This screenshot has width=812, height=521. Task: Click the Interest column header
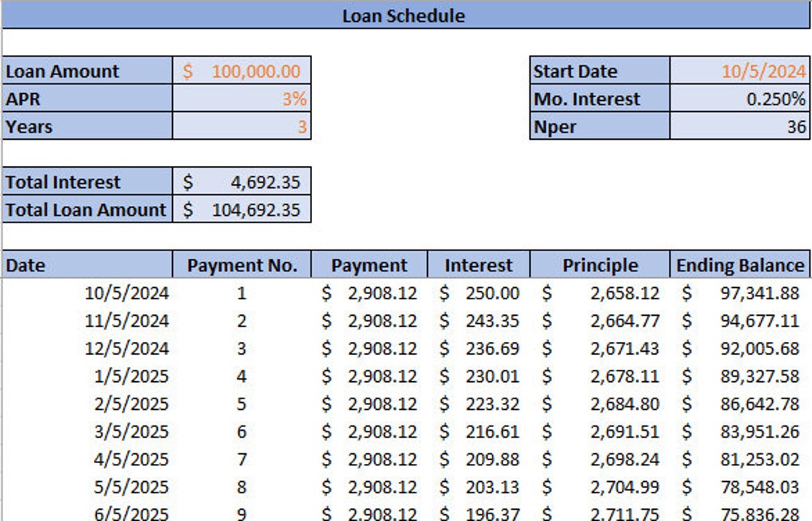[x=479, y=265]
